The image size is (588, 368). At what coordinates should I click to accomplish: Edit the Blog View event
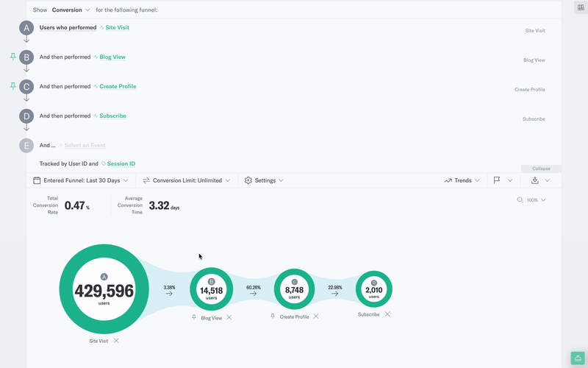tap(112, 57)
